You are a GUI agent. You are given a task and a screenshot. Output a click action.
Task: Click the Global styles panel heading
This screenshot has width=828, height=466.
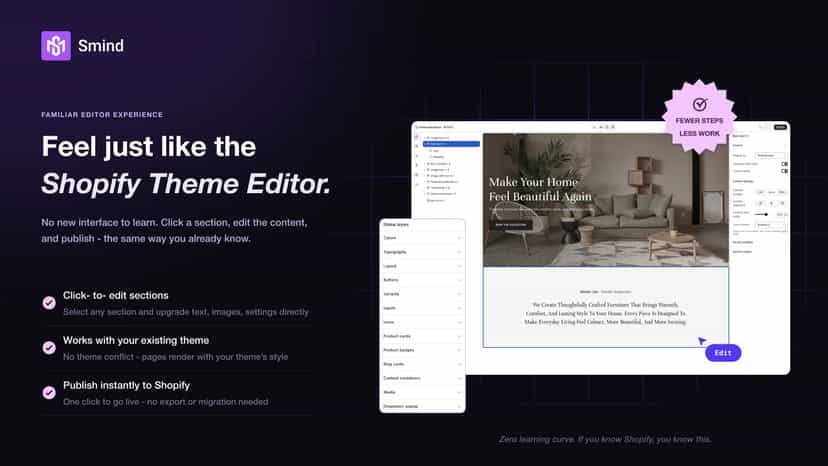pos(396,225)
